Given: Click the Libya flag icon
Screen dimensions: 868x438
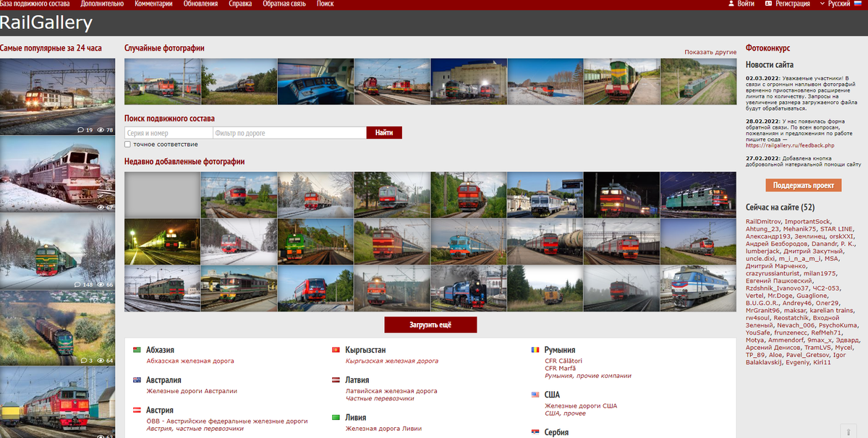Looking at the screenshot, I should point(336,418).
